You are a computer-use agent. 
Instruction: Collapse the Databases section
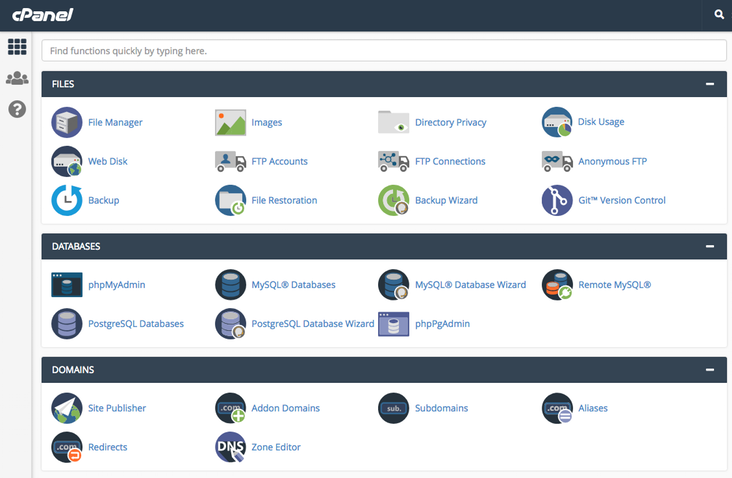coord(709,246)
